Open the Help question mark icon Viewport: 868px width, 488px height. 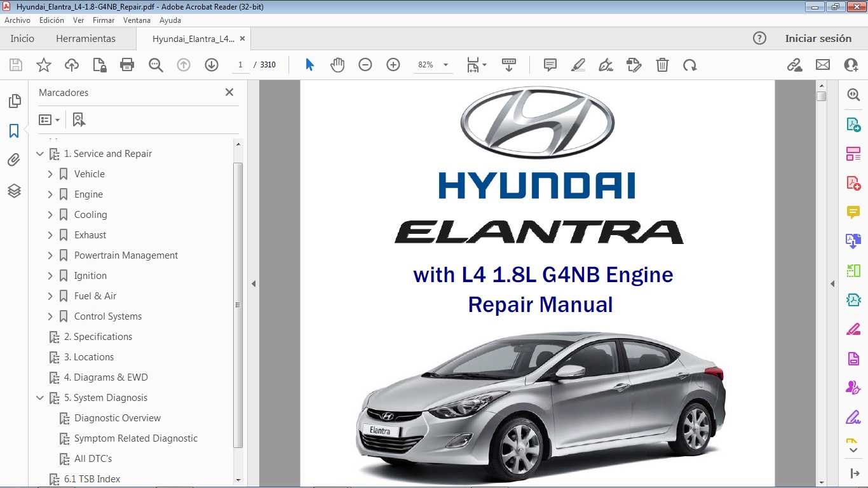click(x=759, y=38)
